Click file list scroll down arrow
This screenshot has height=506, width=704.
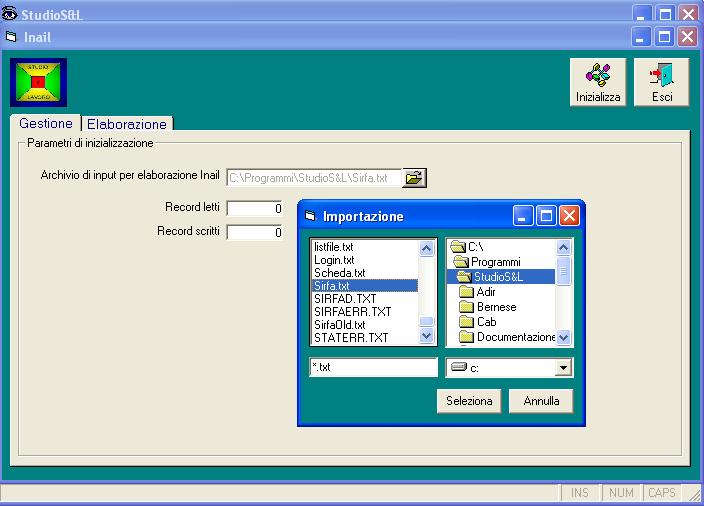tap(427, 335)
